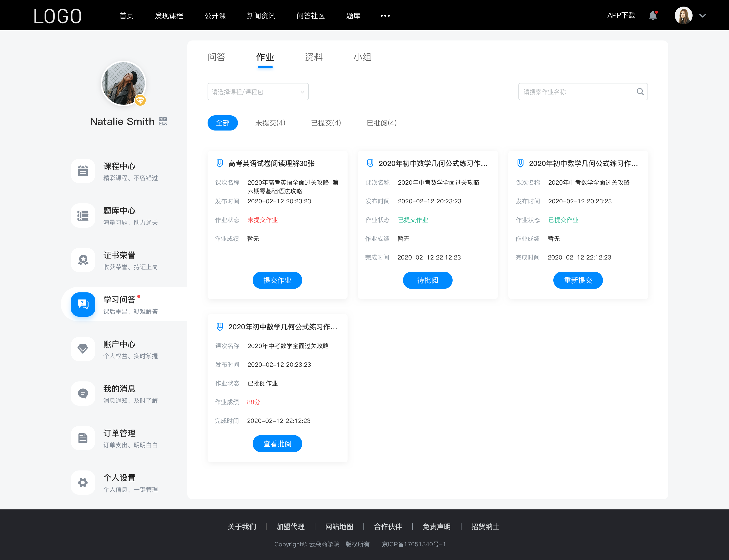Select 已批阅(4) filter button
The width and height of the screenshot is (729, 560).
[x=381, y=123]
